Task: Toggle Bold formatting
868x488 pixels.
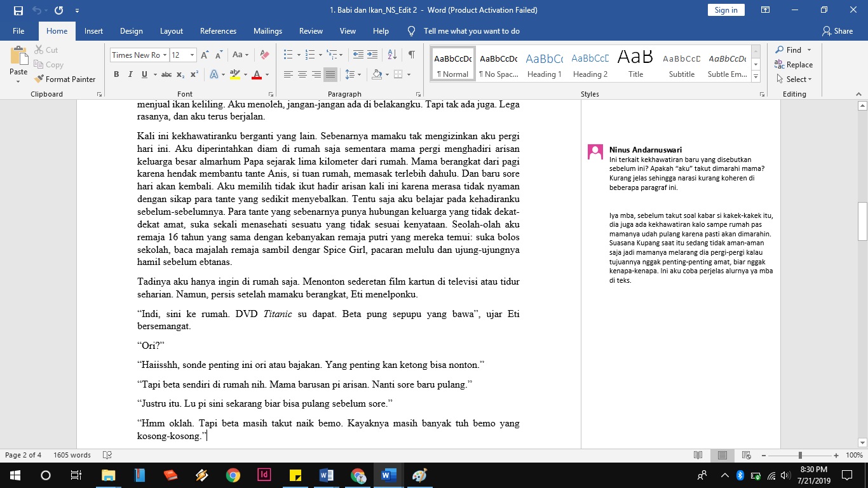Action: pyautogui.click(x=116, y=75)
